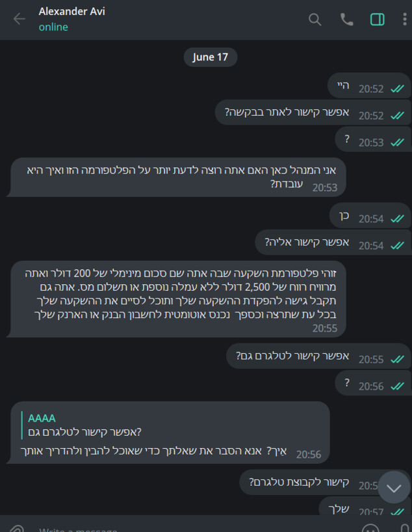The width and height of the screenshot is (412, 532).
Task: Open Alexander Avi's profile from the header name
Action: [x=71, y=11]
